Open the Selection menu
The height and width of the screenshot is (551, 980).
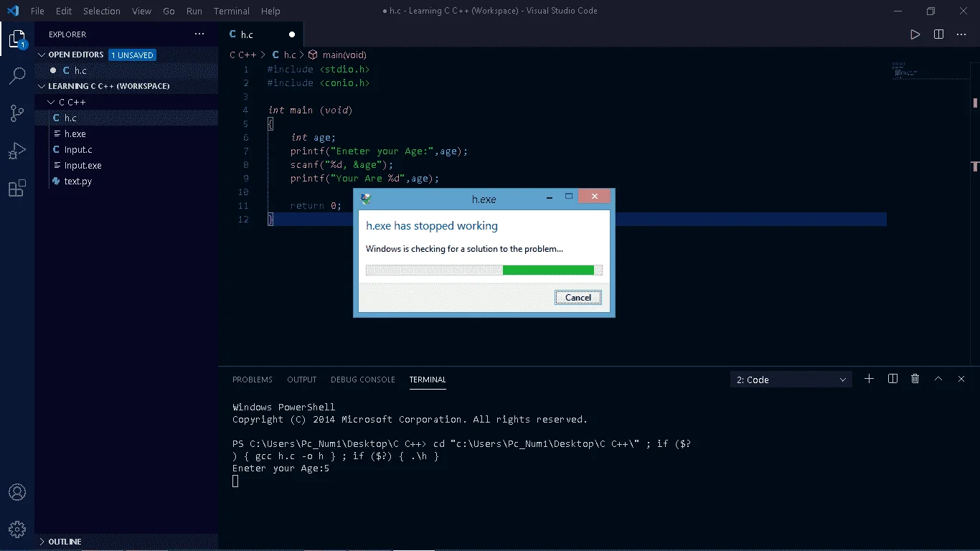coord(101,11)
